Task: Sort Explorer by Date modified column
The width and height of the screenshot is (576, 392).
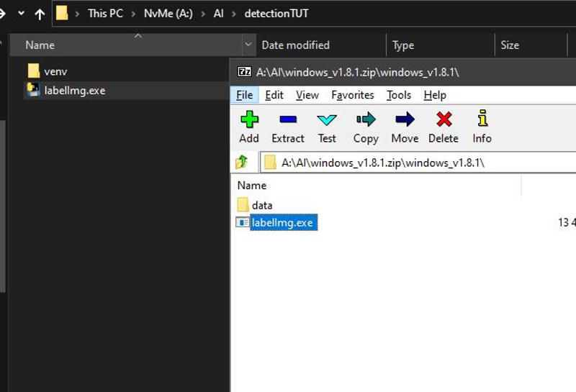Action: pyautogui.click(x=321, y=45)
